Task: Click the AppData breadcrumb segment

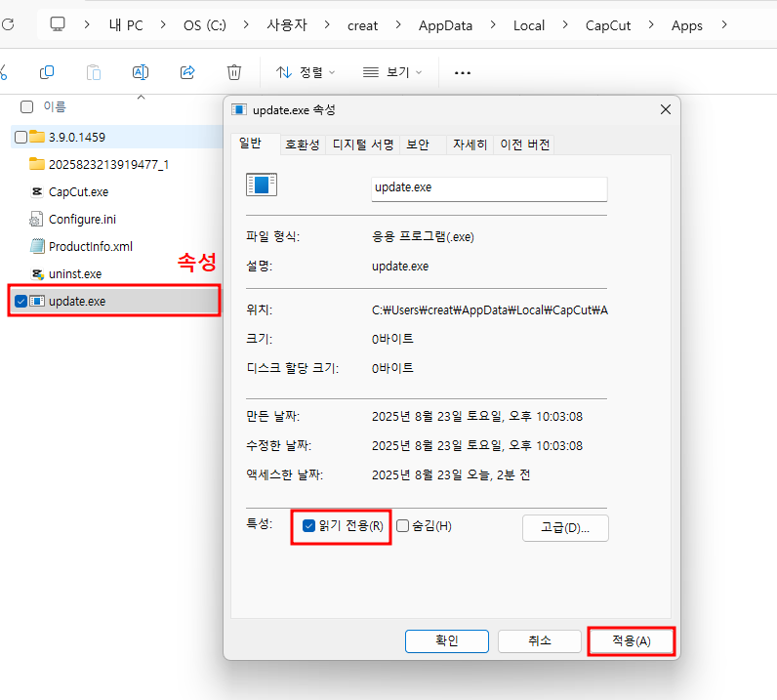Action: pyautogui.click(x=445, y=24)
